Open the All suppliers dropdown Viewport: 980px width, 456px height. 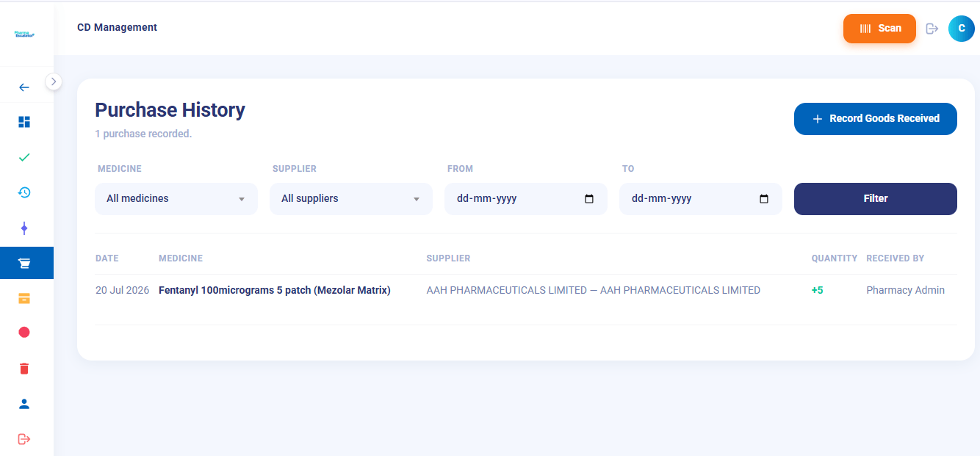pyautogui.click(x=351, y=199)
